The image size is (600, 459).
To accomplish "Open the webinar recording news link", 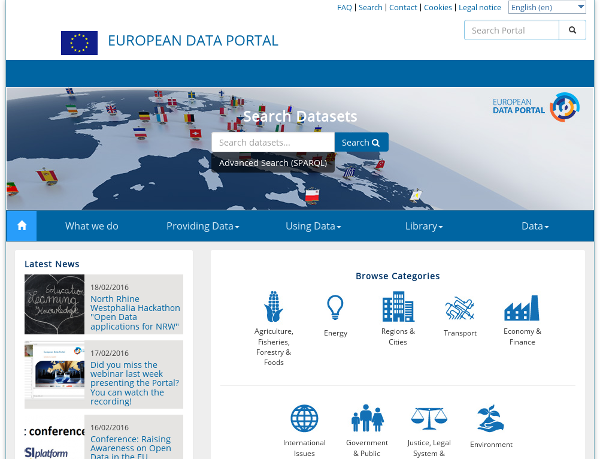I will [x=134, y=383].
